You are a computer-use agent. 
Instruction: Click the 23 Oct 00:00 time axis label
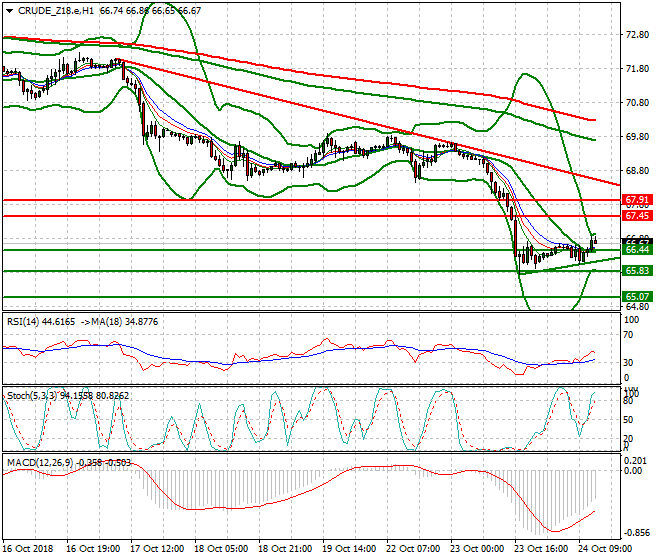click(477, 549)
